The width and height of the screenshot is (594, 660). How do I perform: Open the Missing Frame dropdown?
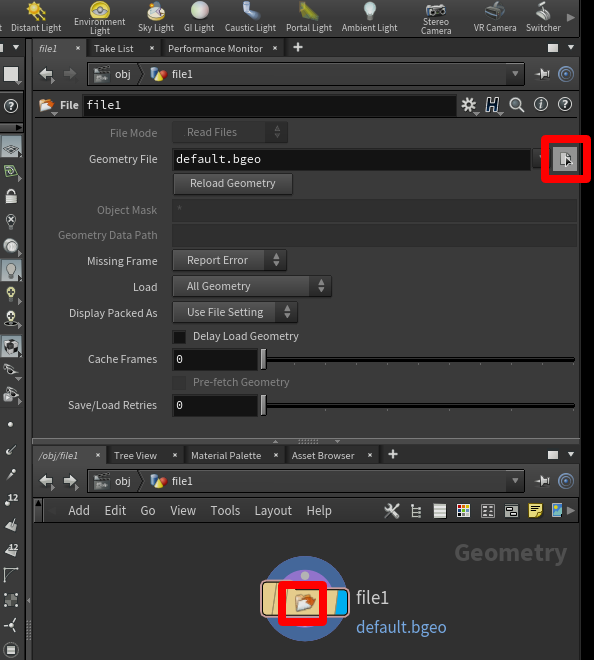pos(229,261)
